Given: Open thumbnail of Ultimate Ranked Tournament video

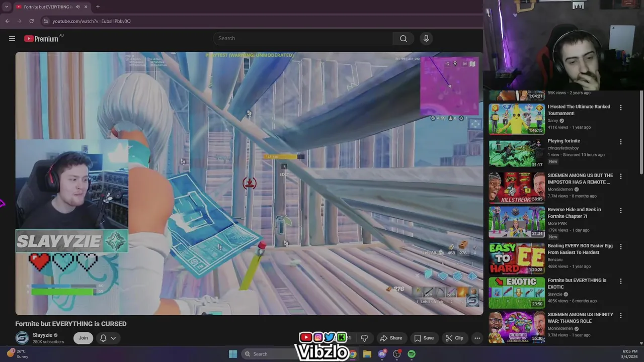Looking at the screenshot, I should click(x=517, y=119).
